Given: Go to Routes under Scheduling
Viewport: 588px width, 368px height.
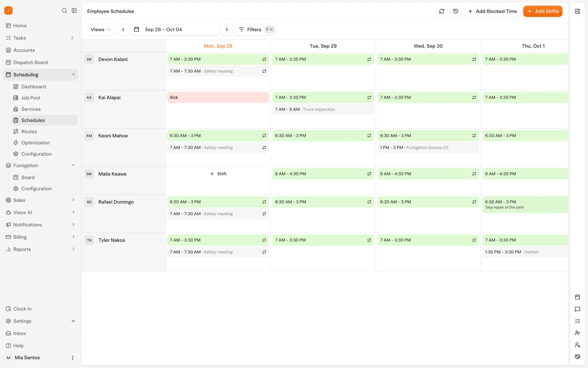Looking at the screenshot, I should (45, 131).
